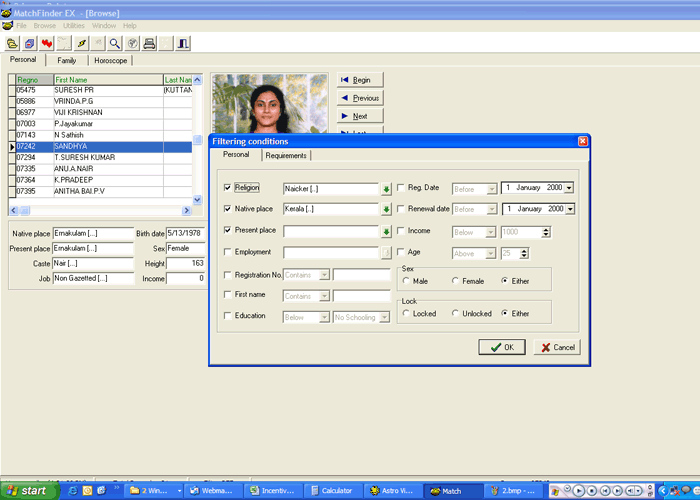Click the magnifying glass search icon
This screenshot has width=700, height=500.
click(x=115, y=43)
